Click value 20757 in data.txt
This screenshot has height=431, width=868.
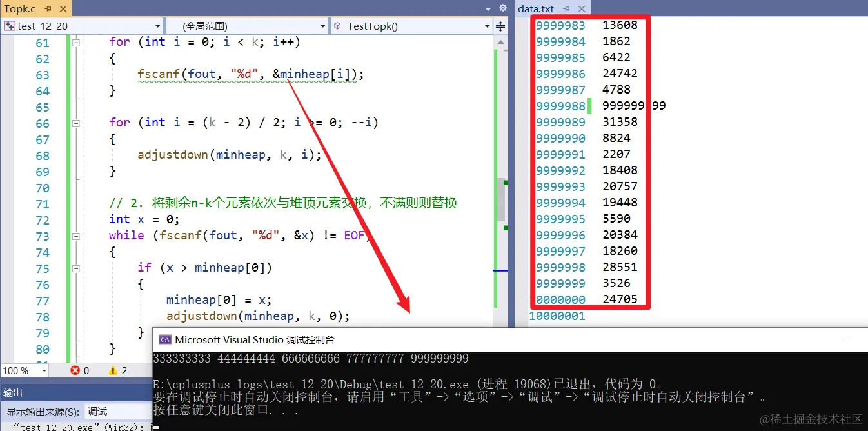click(620, 186)
